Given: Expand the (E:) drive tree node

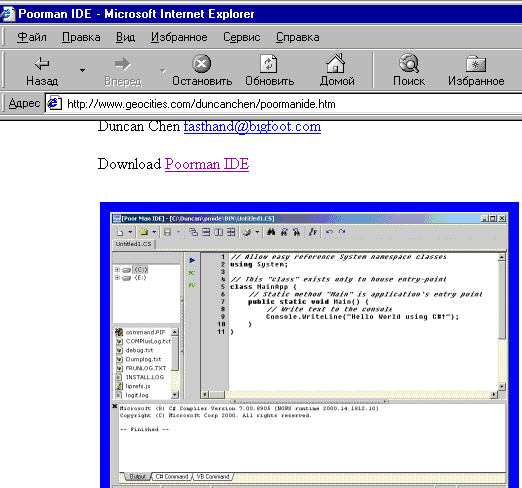Looking at the screenshot, I should [117, 278].
